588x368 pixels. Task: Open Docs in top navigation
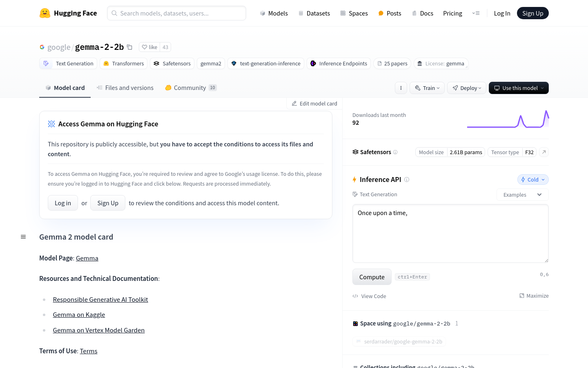[423, 13]
